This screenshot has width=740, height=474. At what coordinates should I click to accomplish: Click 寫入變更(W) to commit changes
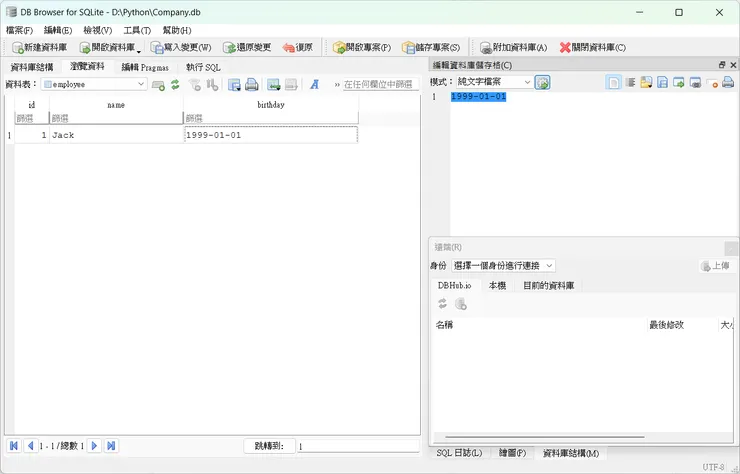tap(181, 47)
